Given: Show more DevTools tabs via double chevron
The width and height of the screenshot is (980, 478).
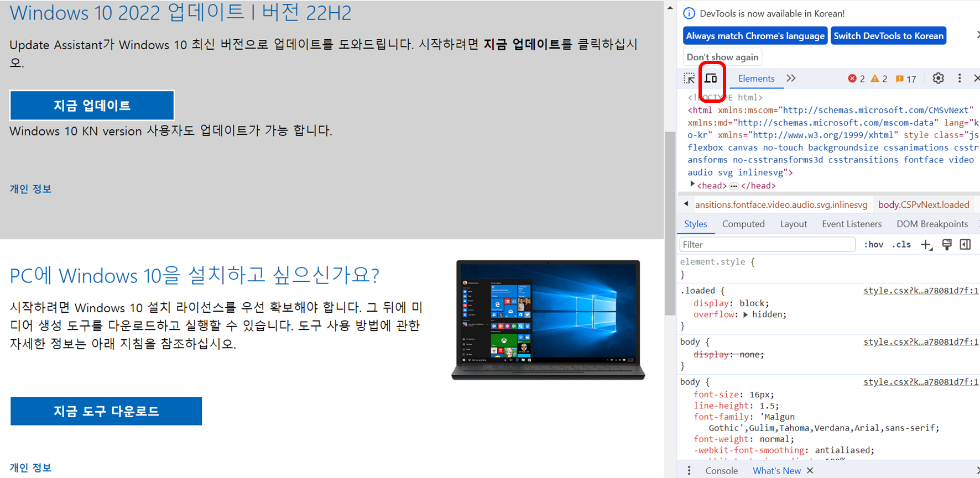Looking at the screenshot, I should coord(791,78).
